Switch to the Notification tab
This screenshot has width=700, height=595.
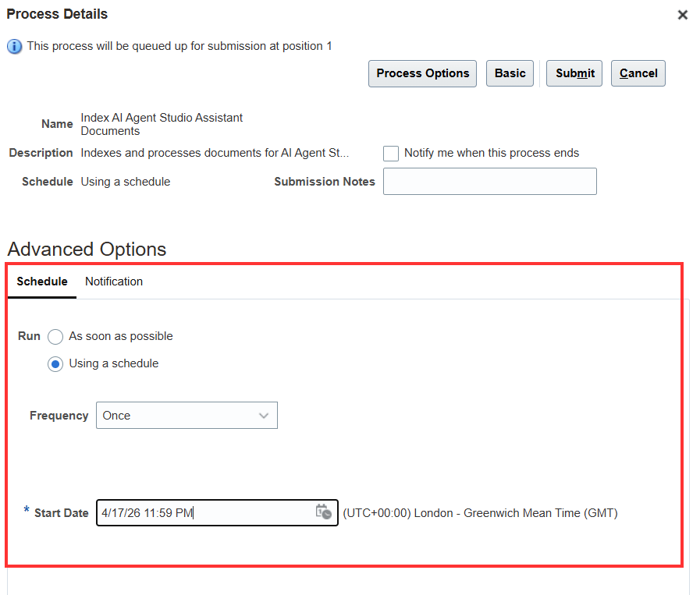[114, 282]
